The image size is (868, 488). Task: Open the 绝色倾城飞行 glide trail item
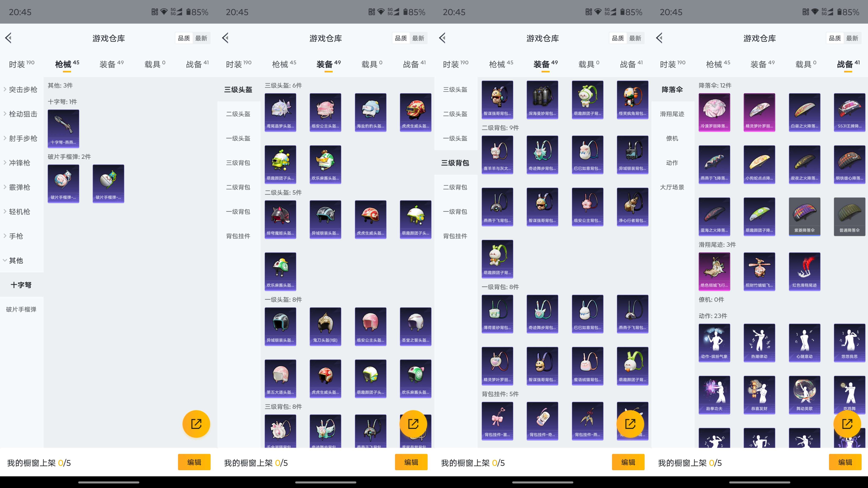point(714,272)
